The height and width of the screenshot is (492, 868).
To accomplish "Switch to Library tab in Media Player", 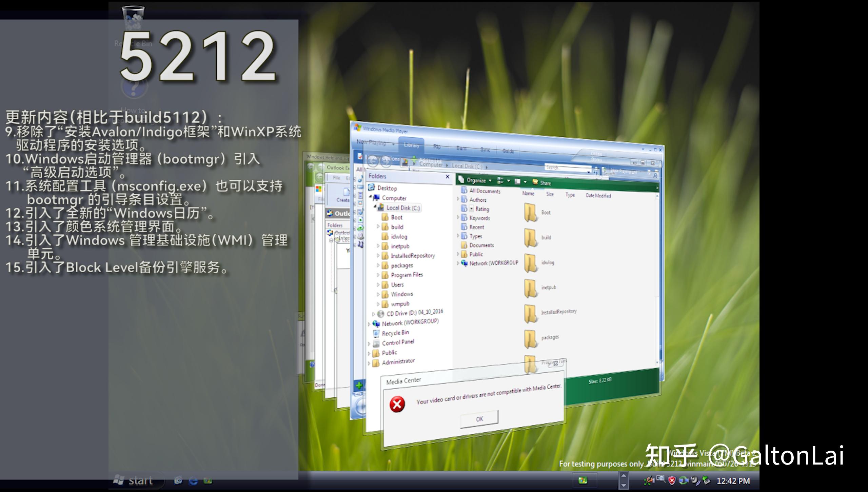I will (411, 145).
